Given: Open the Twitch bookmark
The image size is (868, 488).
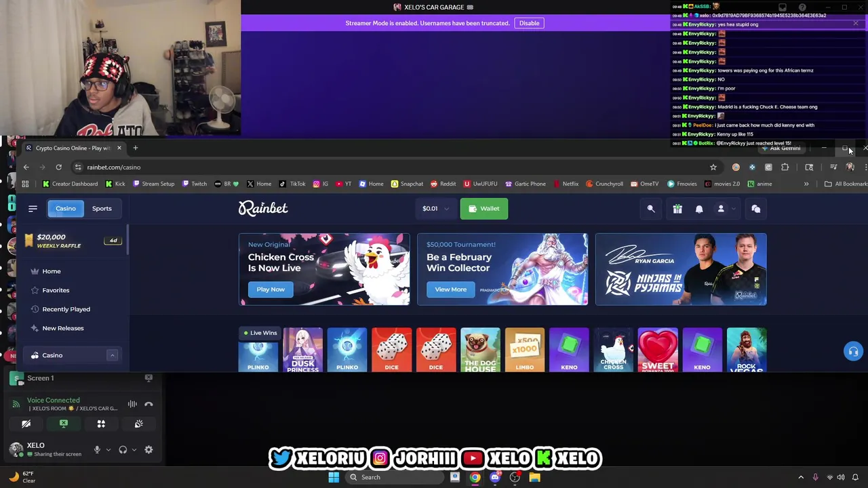Looking at the screenshot, I should click(x=194, y=184).
